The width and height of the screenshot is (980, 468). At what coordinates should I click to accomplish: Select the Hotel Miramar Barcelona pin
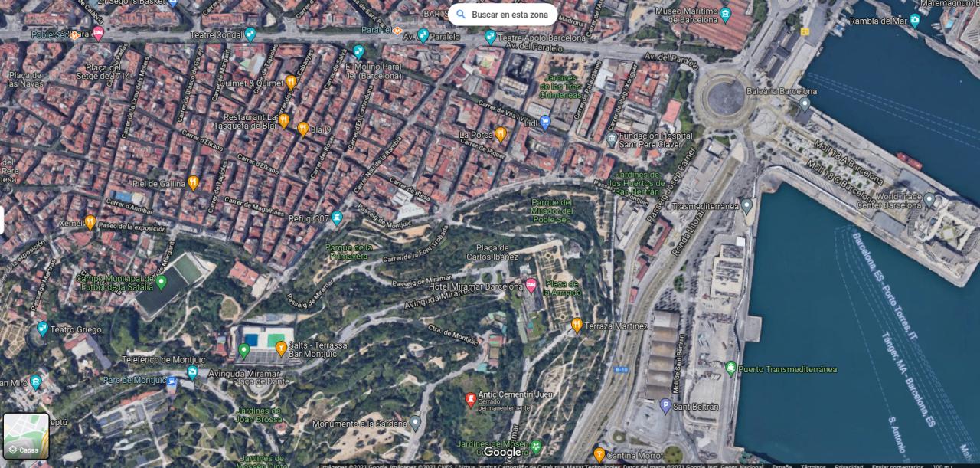click(531, 286)
